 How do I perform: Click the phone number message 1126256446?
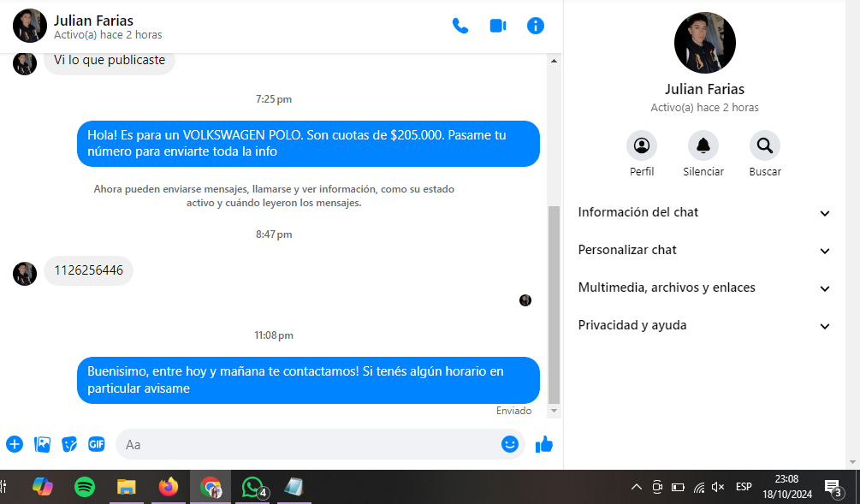coord(88,270)
